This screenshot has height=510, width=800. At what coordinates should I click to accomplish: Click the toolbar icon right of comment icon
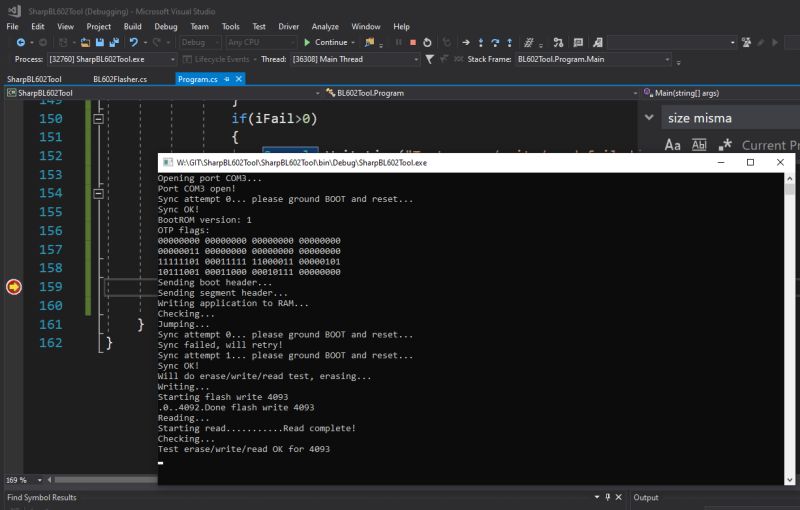tap(597, 42)
